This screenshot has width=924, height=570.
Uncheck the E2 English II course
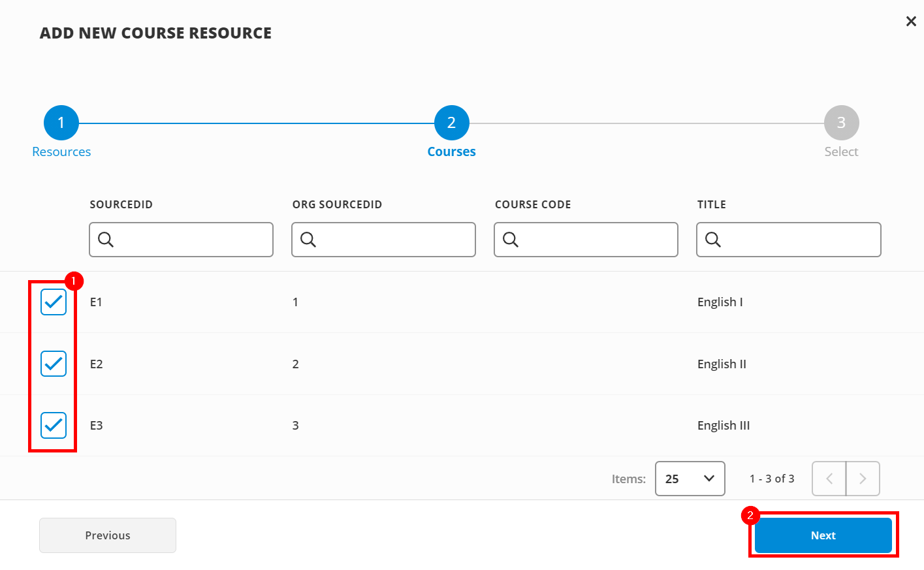pyautogui.click(x=53, y=364)
